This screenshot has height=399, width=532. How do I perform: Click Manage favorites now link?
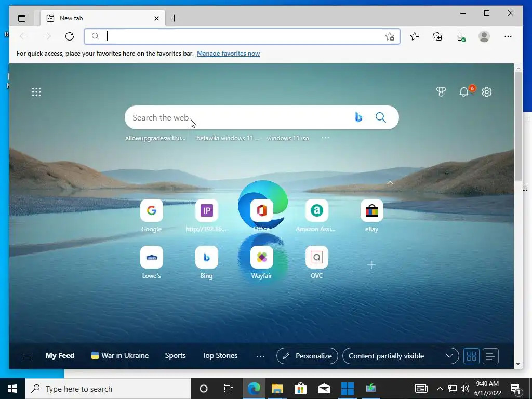(229, 54)
